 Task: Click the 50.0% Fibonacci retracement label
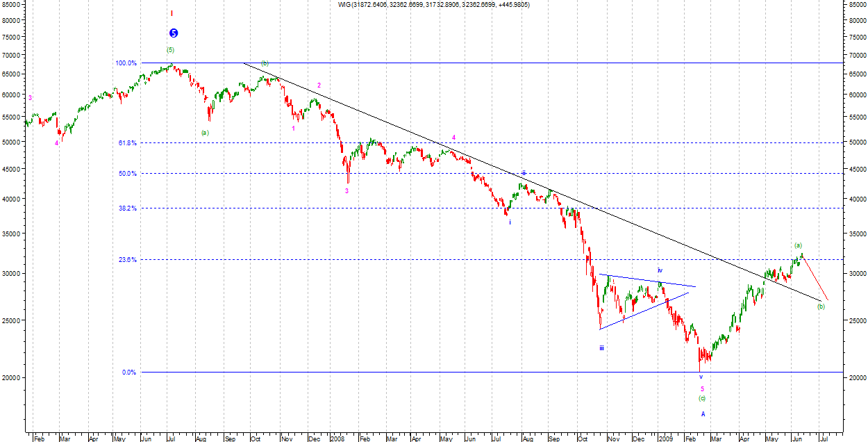[x=127, y=174]
